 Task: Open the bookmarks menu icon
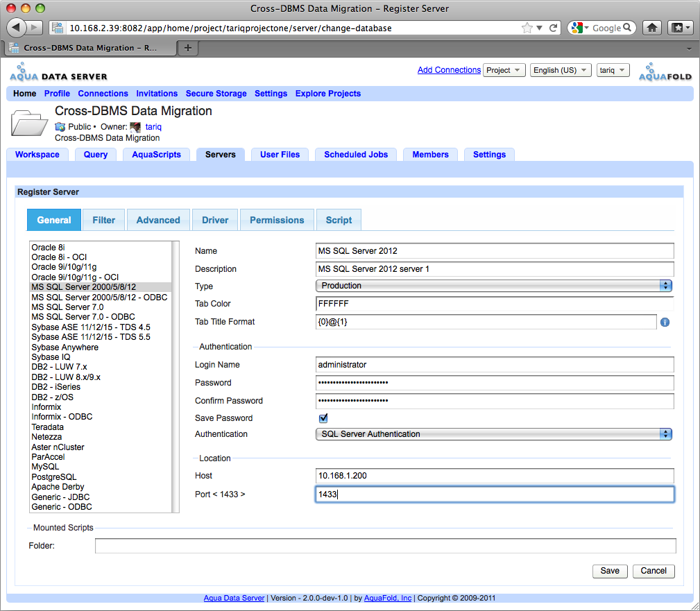[681, 28]
